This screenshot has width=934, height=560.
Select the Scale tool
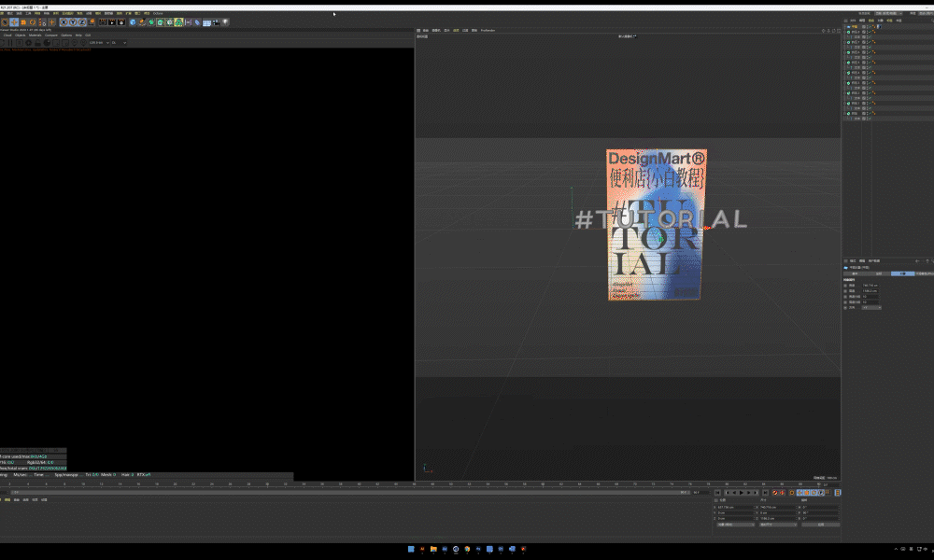point(23,22)
